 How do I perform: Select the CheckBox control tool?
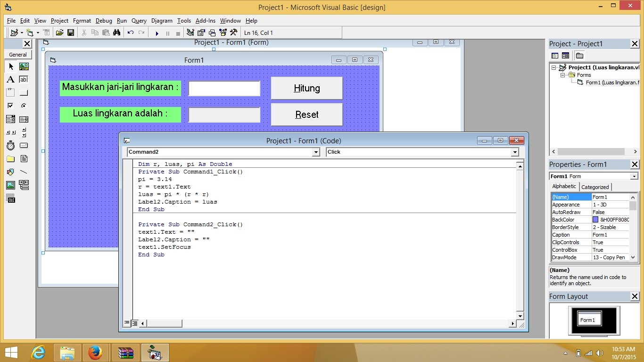(x=11, y=106)
